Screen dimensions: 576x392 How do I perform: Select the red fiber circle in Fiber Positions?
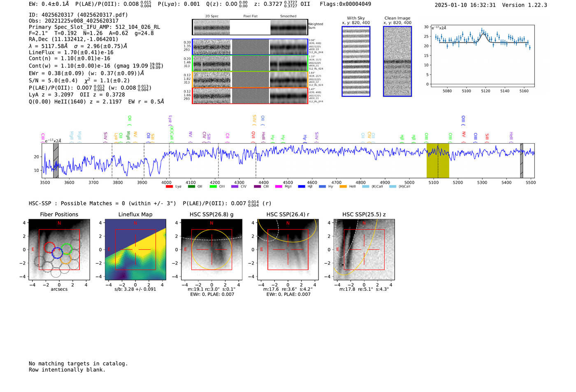[x=50, y=248]
